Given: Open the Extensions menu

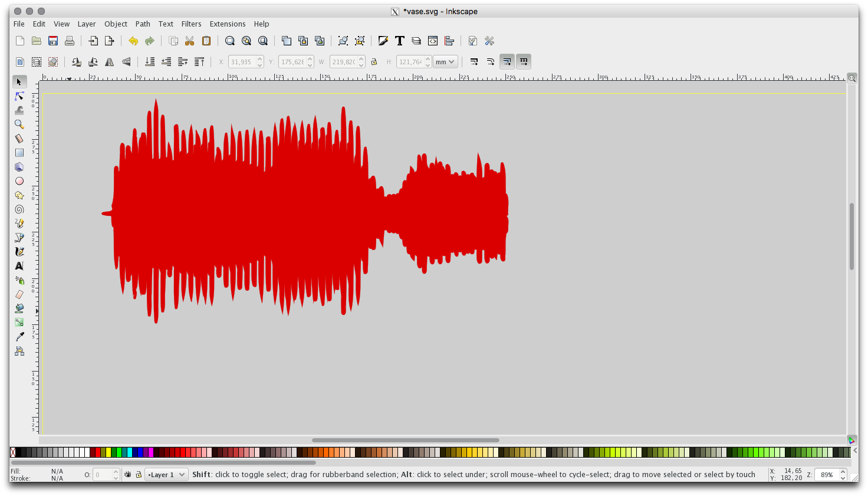Looking at the screenshot, I should pos(228,24).
